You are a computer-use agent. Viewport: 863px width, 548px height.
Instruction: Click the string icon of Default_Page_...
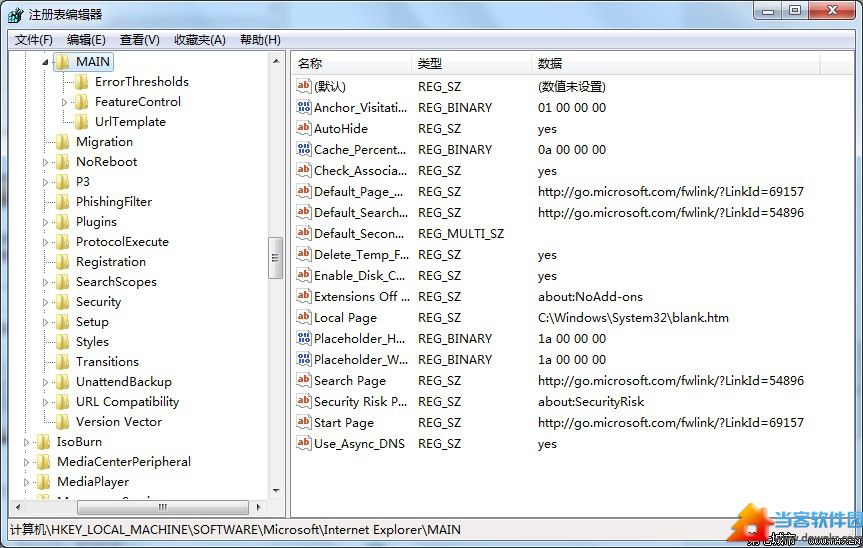click(304, 191)
